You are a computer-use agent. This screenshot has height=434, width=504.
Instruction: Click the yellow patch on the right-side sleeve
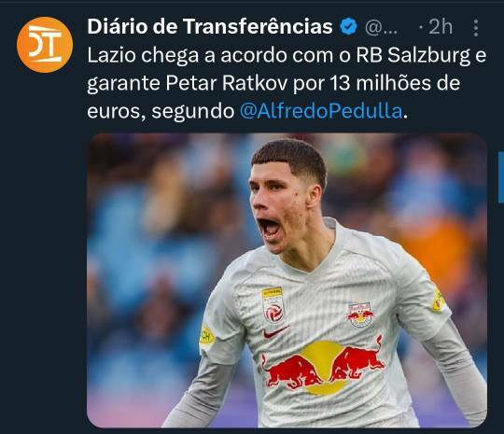(x=438, y=300)
